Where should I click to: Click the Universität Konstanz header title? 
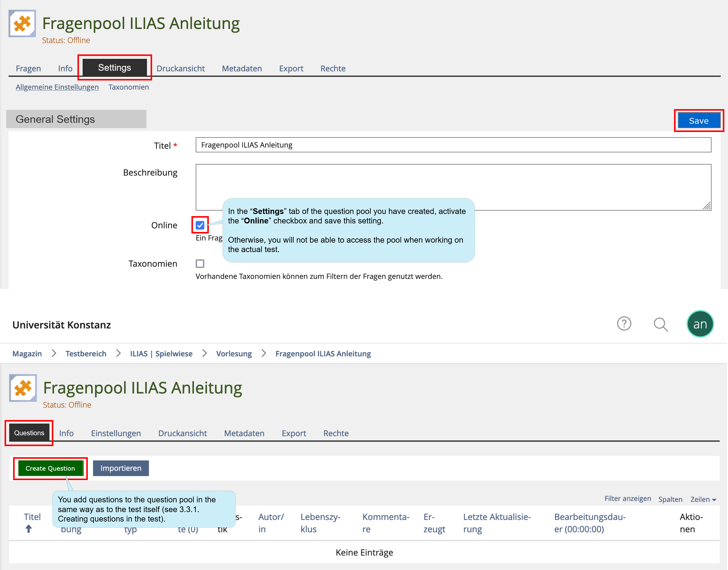pyautogui.click(x=61, y=325)
